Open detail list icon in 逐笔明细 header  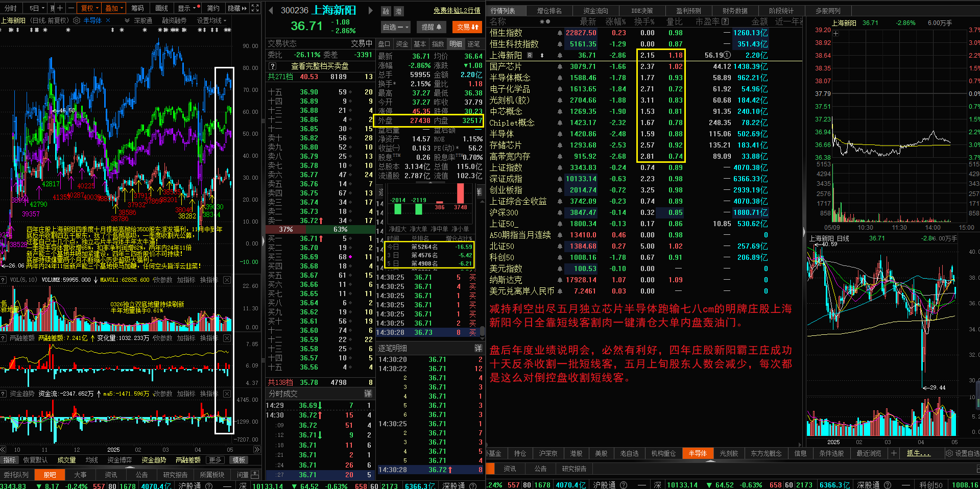(x=478, y=348)
